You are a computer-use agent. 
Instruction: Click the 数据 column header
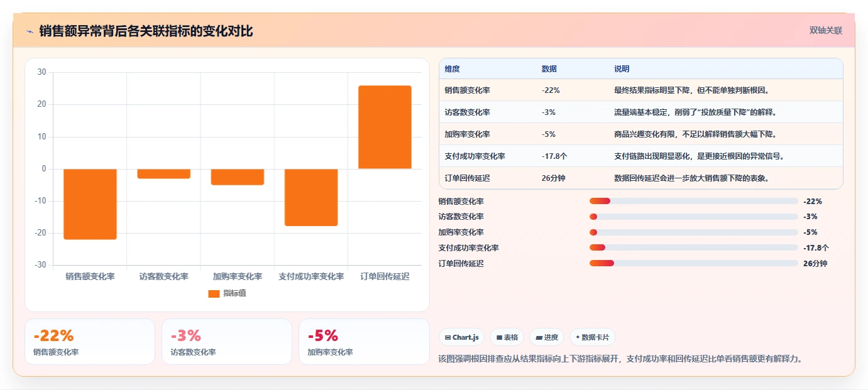(549, 69)
